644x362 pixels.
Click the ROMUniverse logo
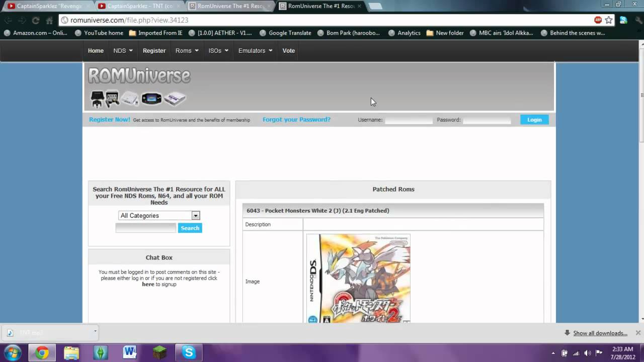pyautogui.click(x=139, y=76)
